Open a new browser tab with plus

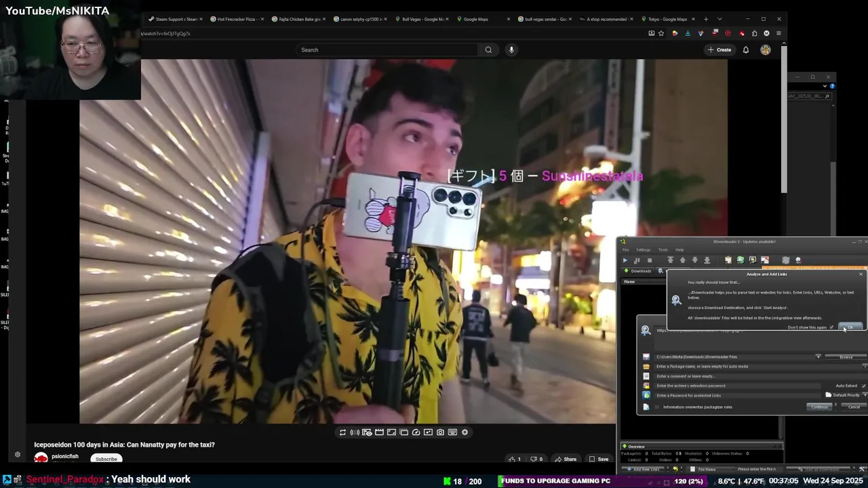[x=706, y=19]
